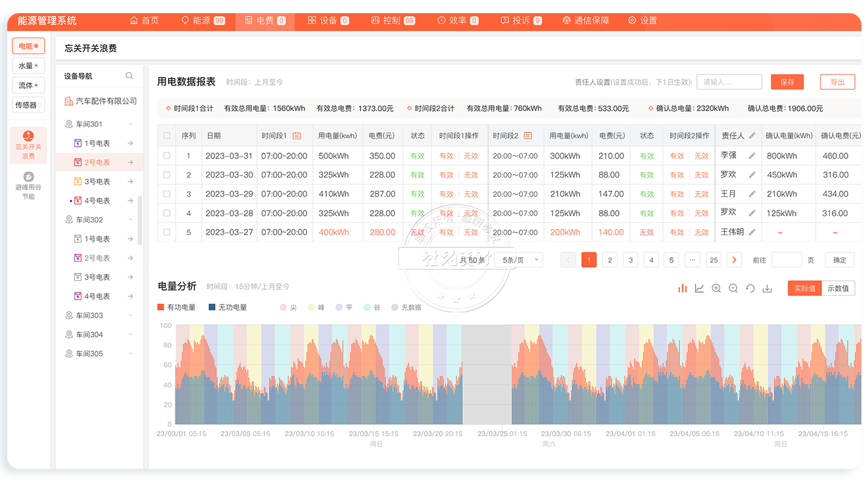Open the 设备 top navigation tab
The width and height of the screenshot is (868, 482).
[328, 20]
